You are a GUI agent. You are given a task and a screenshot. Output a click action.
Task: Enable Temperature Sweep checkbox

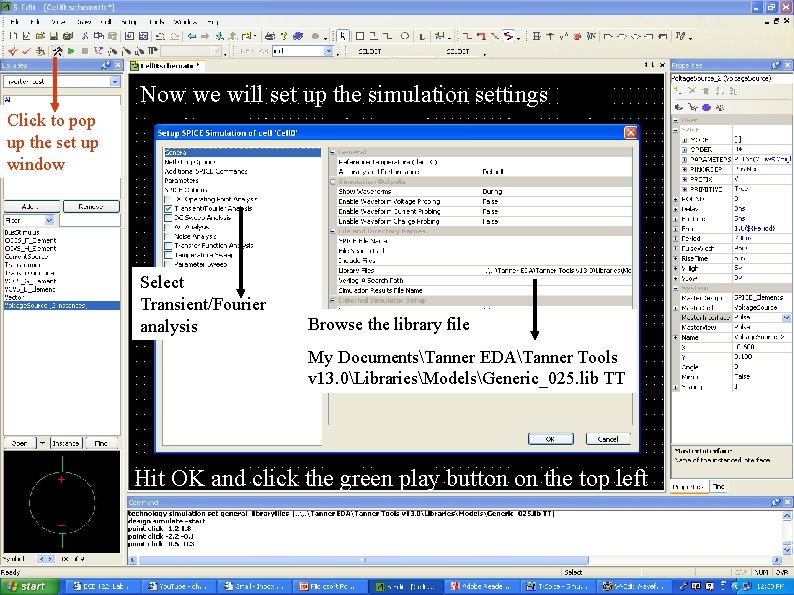pyautogui.click(x=168, y=255)
